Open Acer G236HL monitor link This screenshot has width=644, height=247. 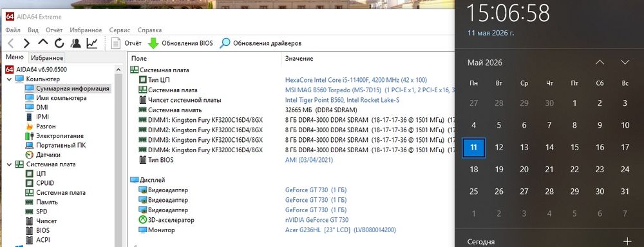341,230
